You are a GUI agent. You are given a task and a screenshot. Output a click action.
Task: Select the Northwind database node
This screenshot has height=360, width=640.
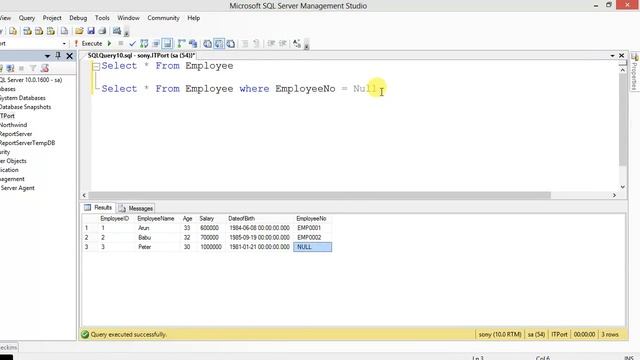[x=13, y=125]
